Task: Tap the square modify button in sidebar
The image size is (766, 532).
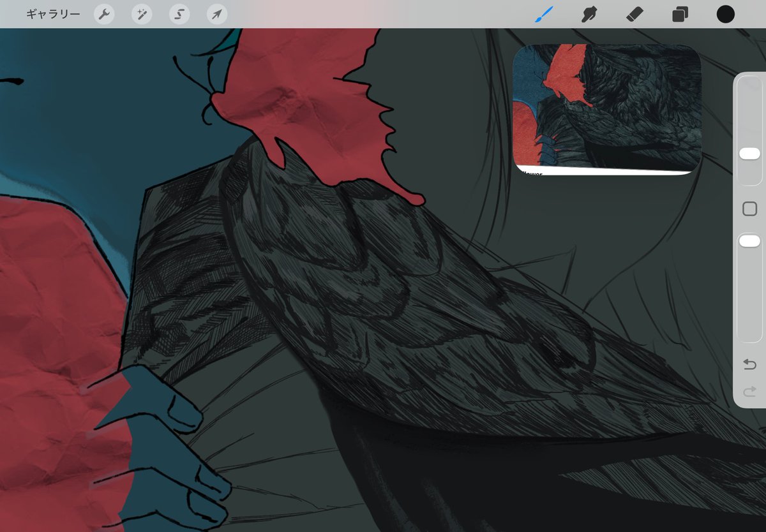Action: pyautogui.click(x=750, y=209)
